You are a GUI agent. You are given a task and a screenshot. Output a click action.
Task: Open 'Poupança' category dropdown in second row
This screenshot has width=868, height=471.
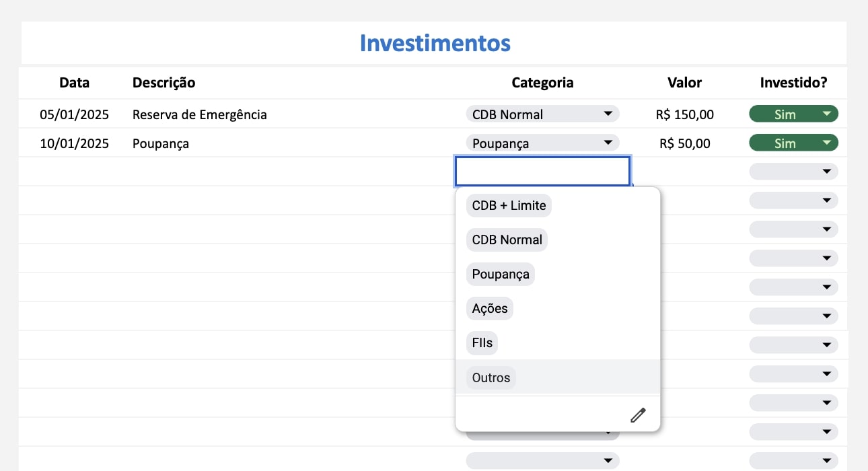pyautogui.click(x=542, y=143)
